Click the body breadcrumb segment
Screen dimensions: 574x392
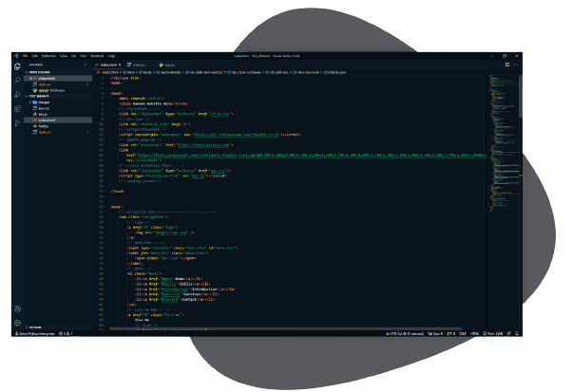[x=145, y=72]
